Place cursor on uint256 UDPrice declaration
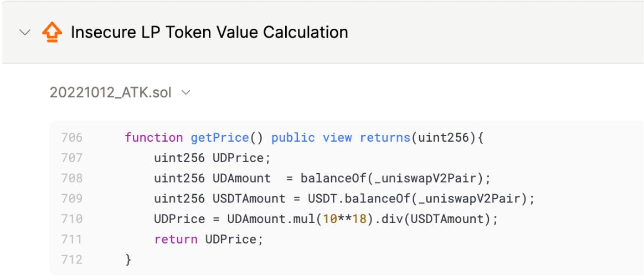This screenshot has height=280, width=644. 212,158
